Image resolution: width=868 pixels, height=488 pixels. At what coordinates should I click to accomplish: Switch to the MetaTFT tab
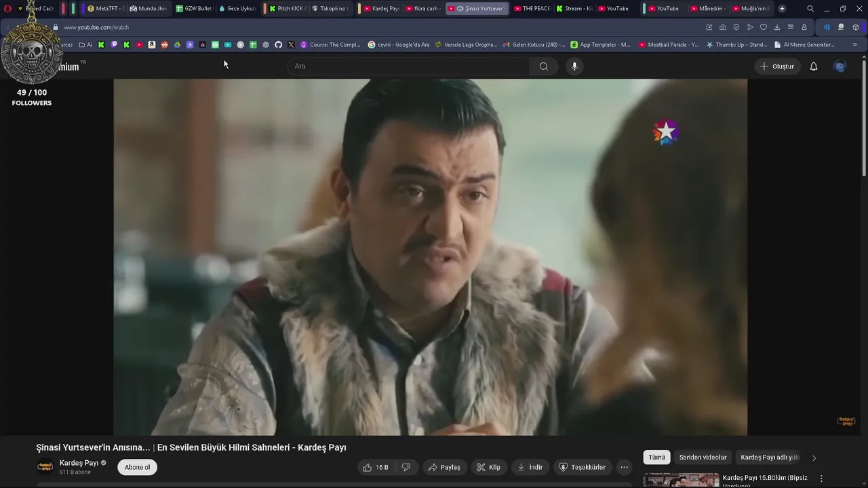click(106, 9)
